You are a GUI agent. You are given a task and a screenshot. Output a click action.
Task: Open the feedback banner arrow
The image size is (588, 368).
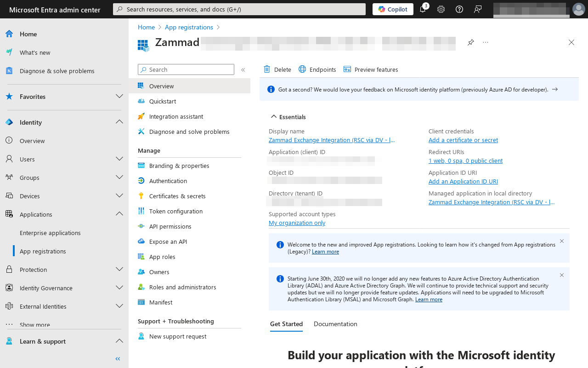pyautogui.click(x=555, y=89)
